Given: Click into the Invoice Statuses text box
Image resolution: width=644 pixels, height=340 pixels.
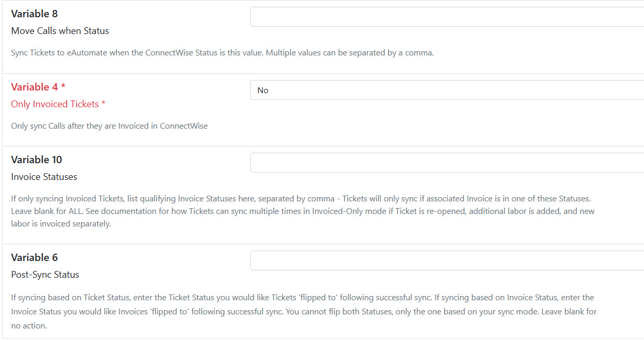Looking at the screenshot, I should (447, 163).
